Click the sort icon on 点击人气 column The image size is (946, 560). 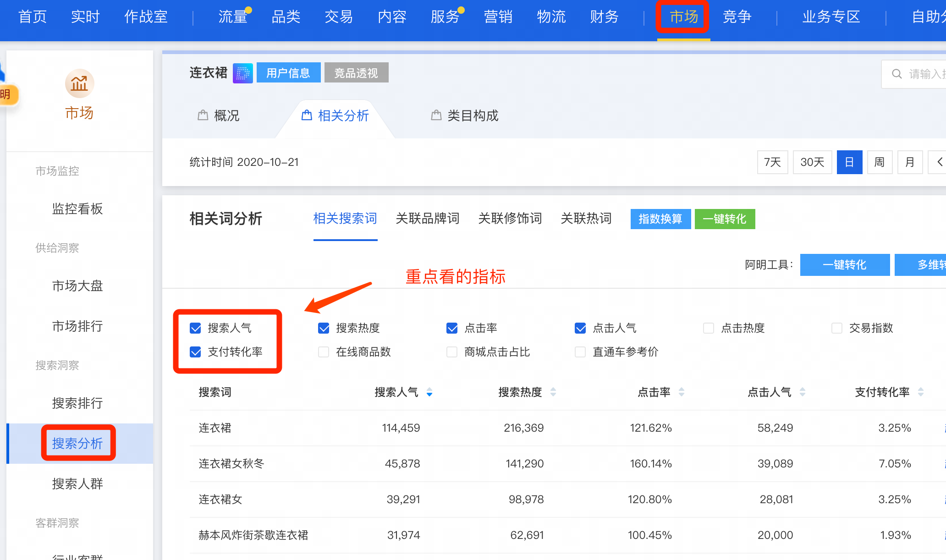[x=802, y=392]
